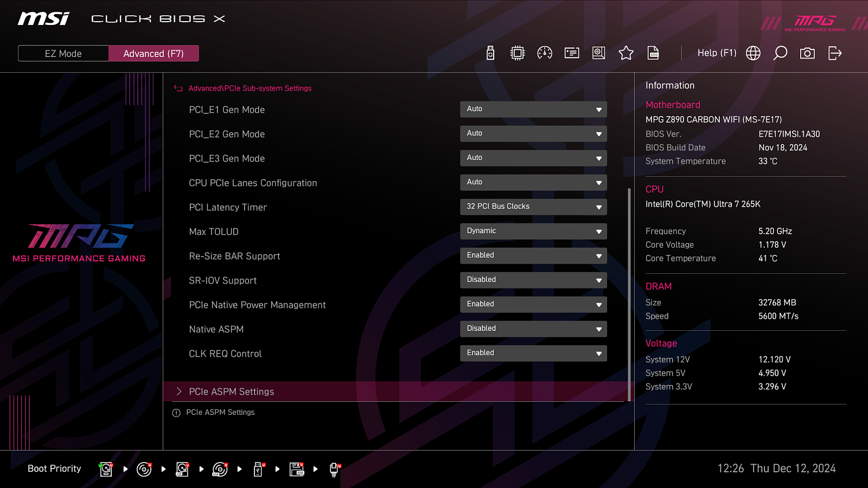
Task: Open PCIe Native Power Management dropdown
Action: 533,305
